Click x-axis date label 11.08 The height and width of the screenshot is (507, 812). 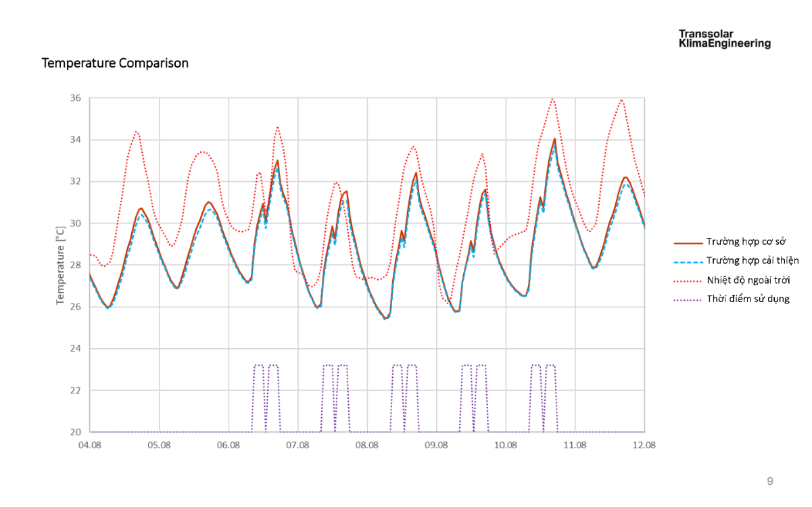[x=575, y=445]
